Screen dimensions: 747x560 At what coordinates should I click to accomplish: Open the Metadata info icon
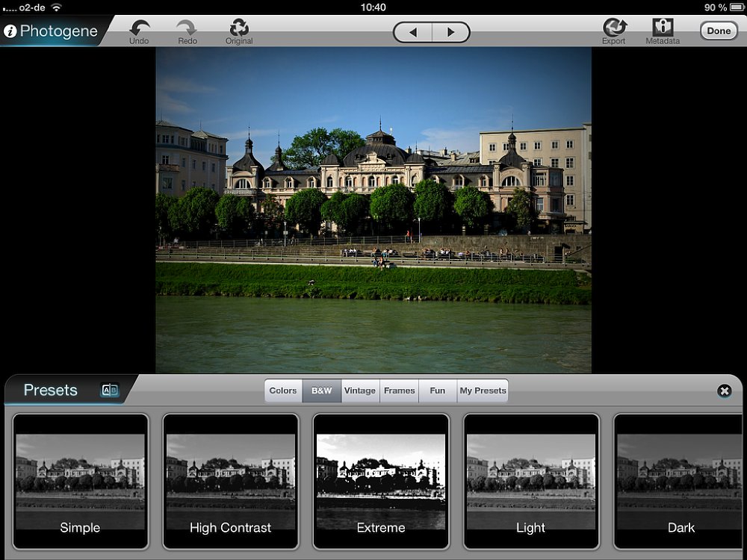point(663,28)
